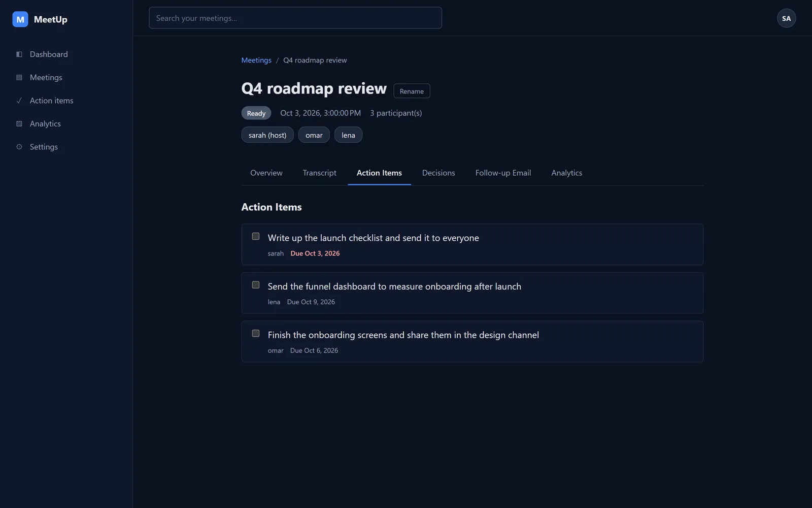
Task: Open Meetings in the sidebar
Action: (x=66, y=78)
